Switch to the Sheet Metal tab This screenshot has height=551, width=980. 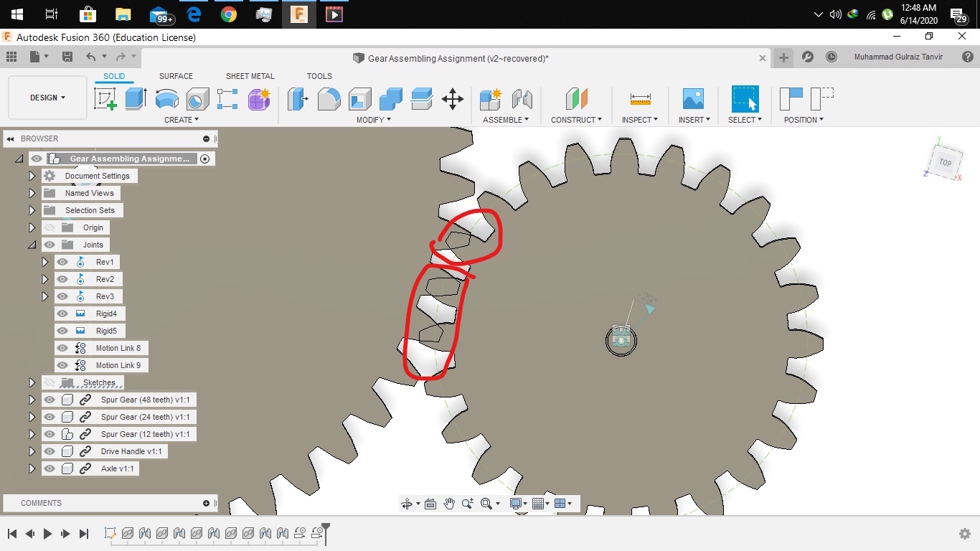pos(250,76)
